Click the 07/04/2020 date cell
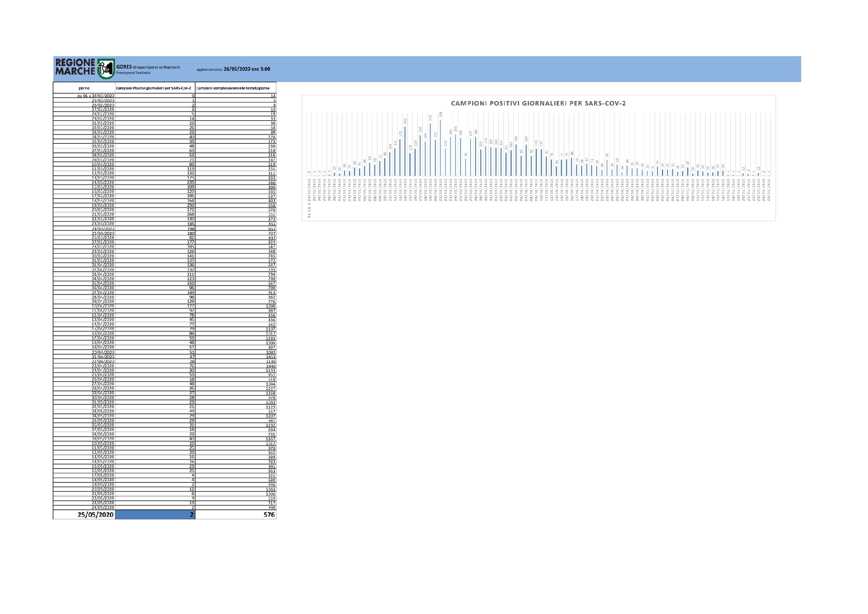This screenshot has height=614, width=868. click(103, 293)
